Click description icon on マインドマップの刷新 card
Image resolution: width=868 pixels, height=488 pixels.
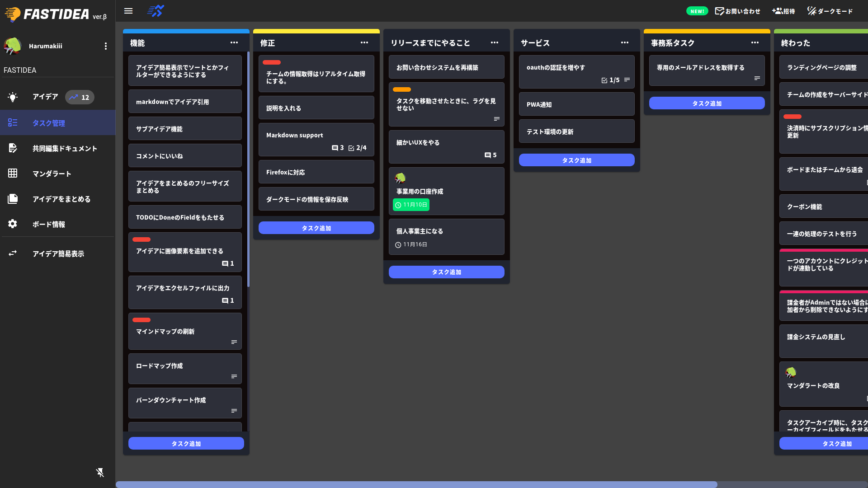(234, 342)
